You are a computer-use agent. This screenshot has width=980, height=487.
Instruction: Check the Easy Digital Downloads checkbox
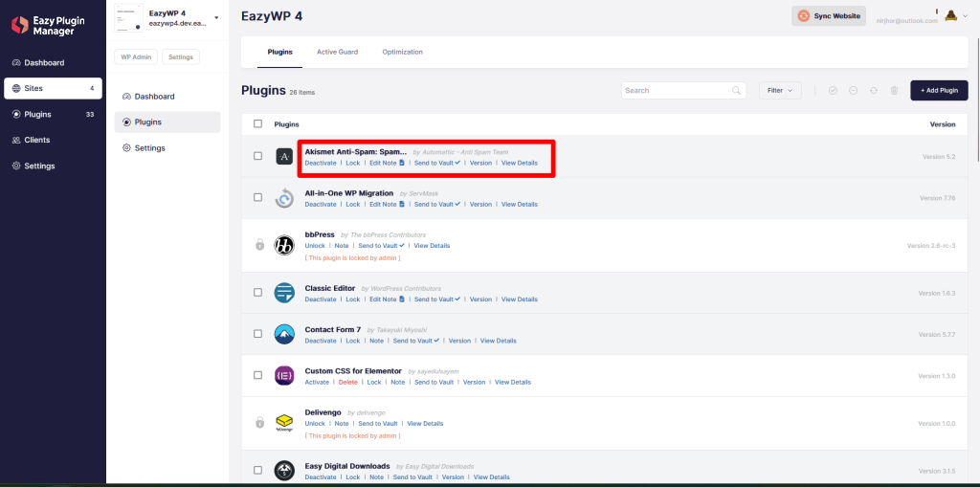(x=258, y=470)
